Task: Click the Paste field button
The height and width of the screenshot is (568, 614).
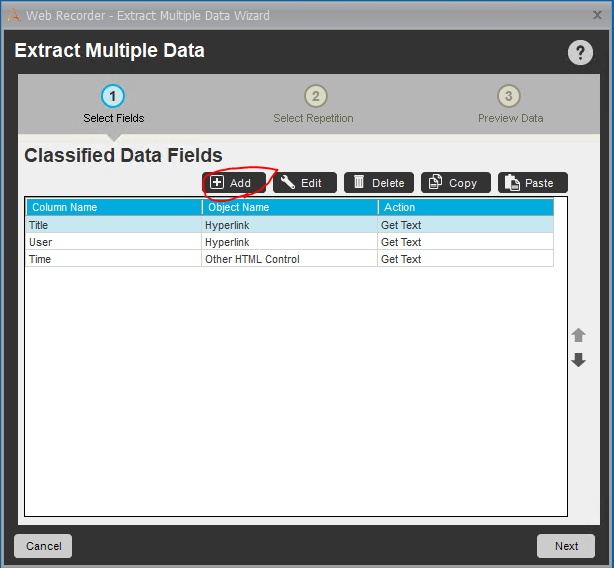Action: click(x=533, y=183)
